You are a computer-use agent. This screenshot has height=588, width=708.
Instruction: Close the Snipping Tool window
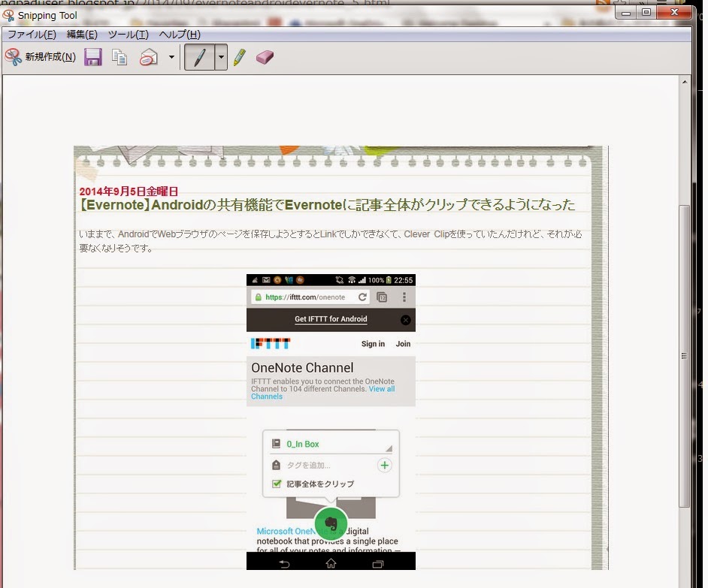pos(674,13)
